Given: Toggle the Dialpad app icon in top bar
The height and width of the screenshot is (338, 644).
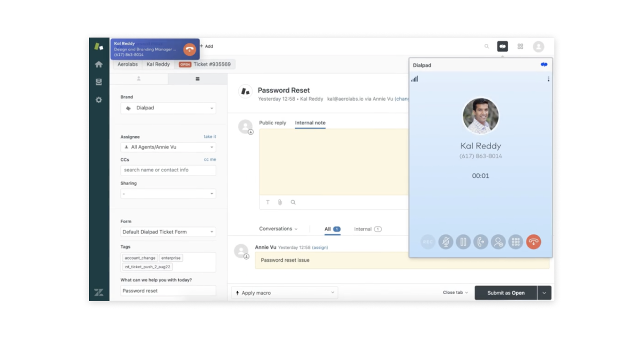Looking at the screenshot, I should (x=502, y=47).
